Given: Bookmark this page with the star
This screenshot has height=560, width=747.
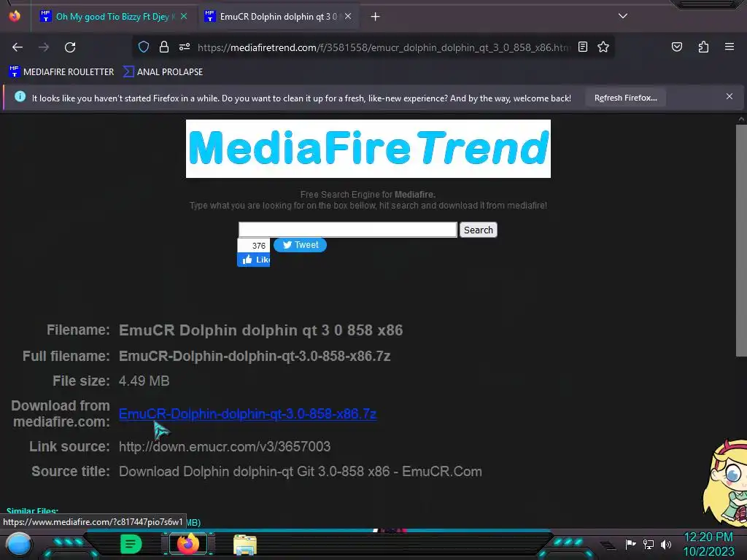Looking at the screenshot, I should point(603,47).
